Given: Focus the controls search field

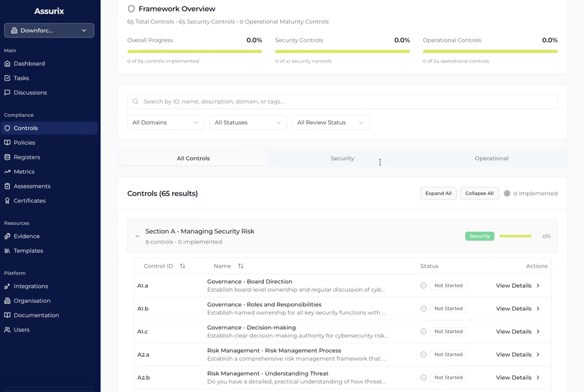Looking at the screenshot, I should 342,102.
